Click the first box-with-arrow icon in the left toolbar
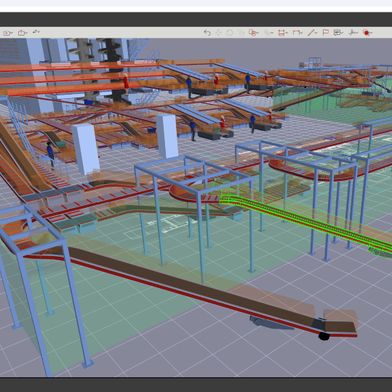 coord(8,33)
